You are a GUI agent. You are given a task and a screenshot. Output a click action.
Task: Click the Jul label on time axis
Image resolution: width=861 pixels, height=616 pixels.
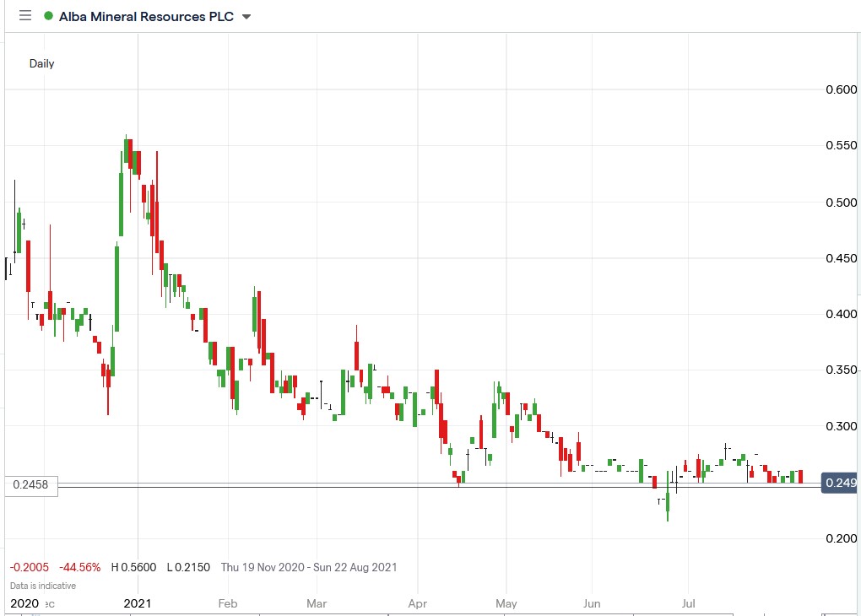[688, 603]
